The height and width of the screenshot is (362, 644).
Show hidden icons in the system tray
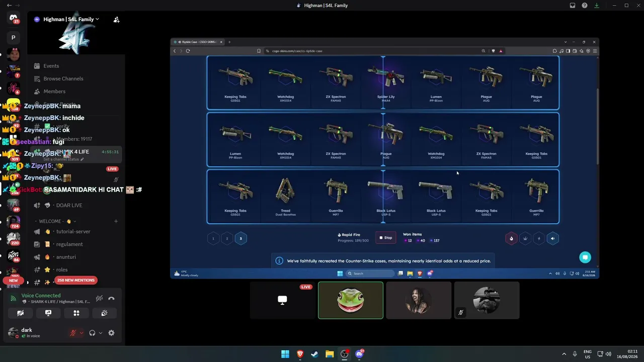[563, 354]
